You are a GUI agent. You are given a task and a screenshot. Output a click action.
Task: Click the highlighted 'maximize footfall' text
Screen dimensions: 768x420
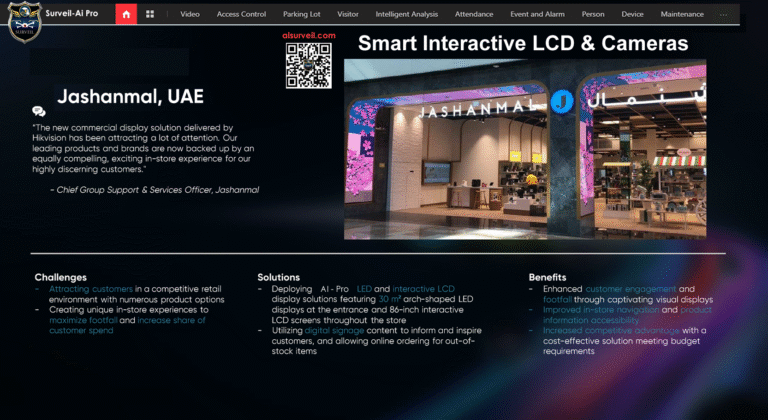83,320
